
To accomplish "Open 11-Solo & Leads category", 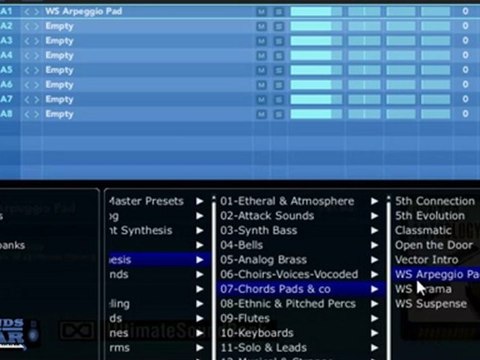I will 299,348.
